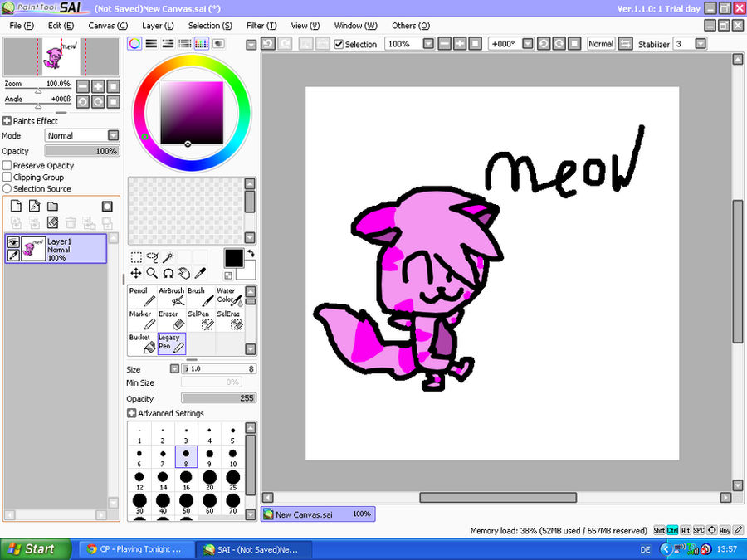Screen dimensions: 747x560
Task: Open the rotation angle dropdown
Action: click(528, 44)
